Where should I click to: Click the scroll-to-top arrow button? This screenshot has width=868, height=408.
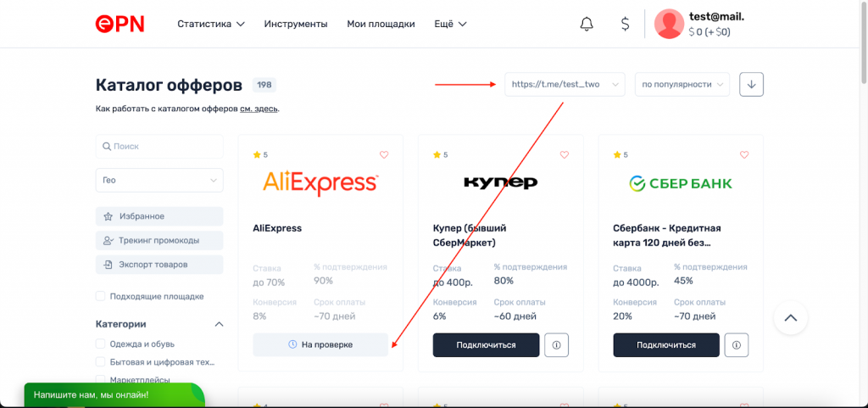(791, 318)
